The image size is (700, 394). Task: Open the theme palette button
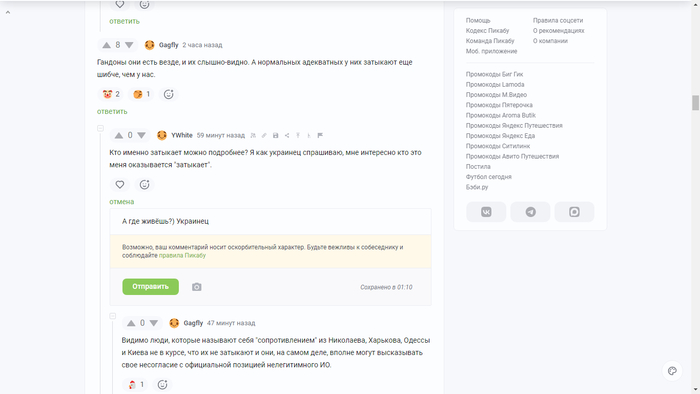(672, 371)
